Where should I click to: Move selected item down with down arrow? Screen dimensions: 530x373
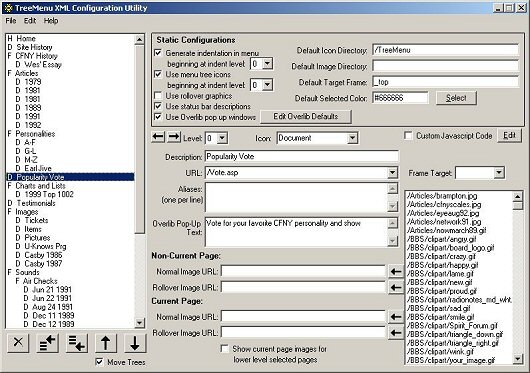click(135, 342)
